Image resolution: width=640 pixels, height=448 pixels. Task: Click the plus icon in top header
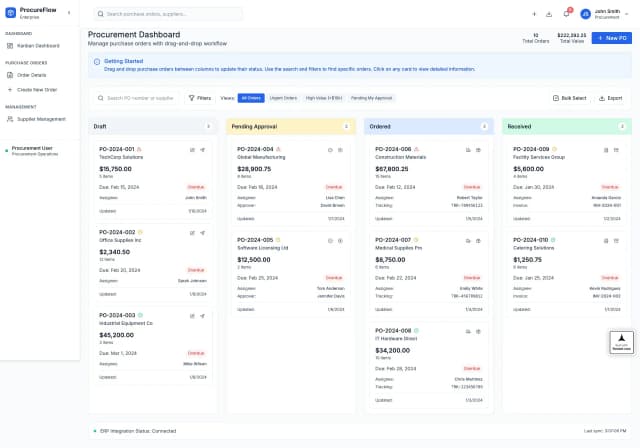pos(534,14)
